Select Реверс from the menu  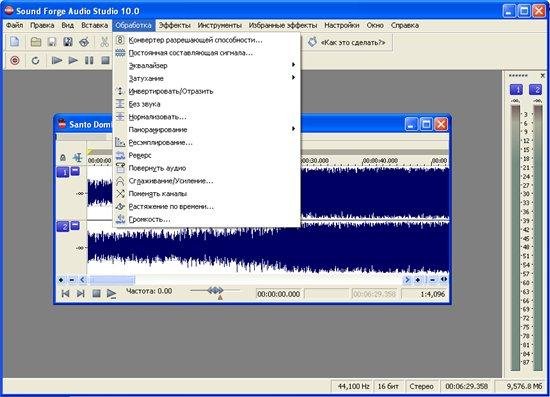click(x=207, y=155)
